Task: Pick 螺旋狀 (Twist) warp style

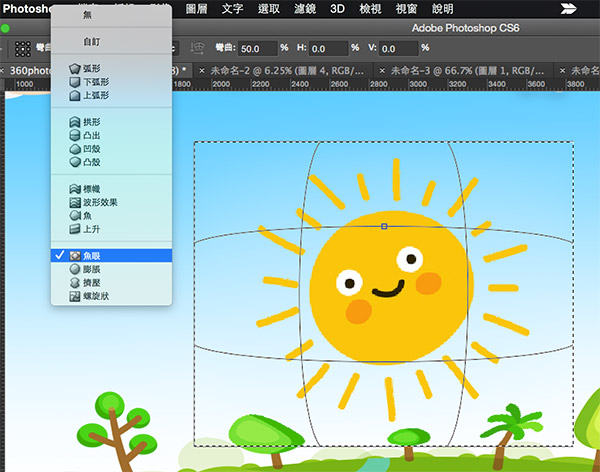Action: 97,297
